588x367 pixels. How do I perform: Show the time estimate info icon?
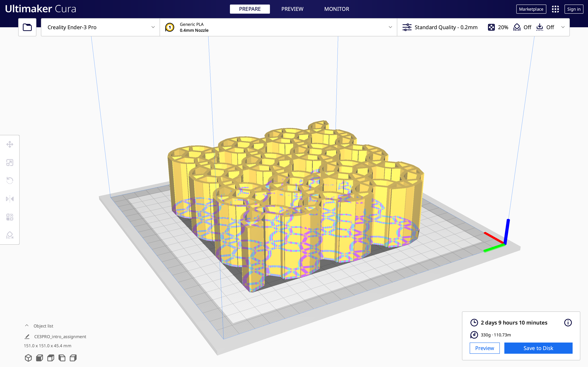[568, 323]
